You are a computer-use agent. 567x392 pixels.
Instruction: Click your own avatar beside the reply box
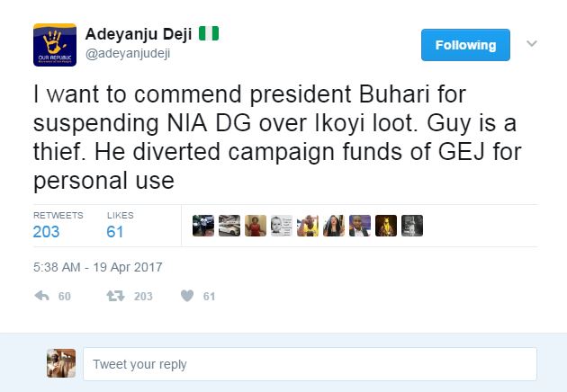click(x=60, y=364)
